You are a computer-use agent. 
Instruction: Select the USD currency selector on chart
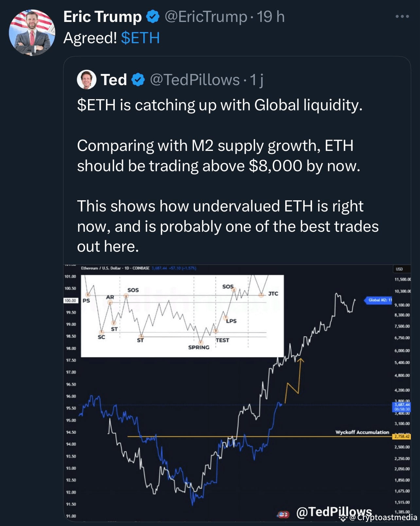coord(399,269)
